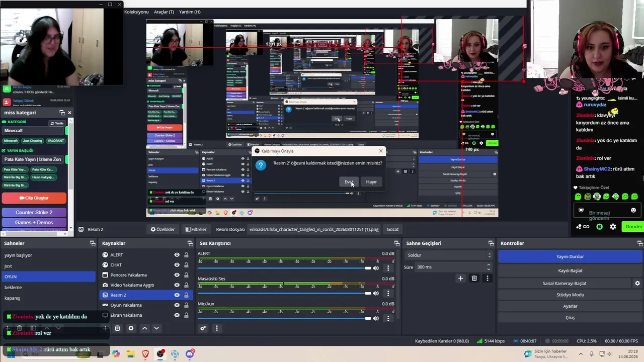Screen dimensions: 644x362
Task: Hide the Resim 2 source
Action: (x=177, y=295)
